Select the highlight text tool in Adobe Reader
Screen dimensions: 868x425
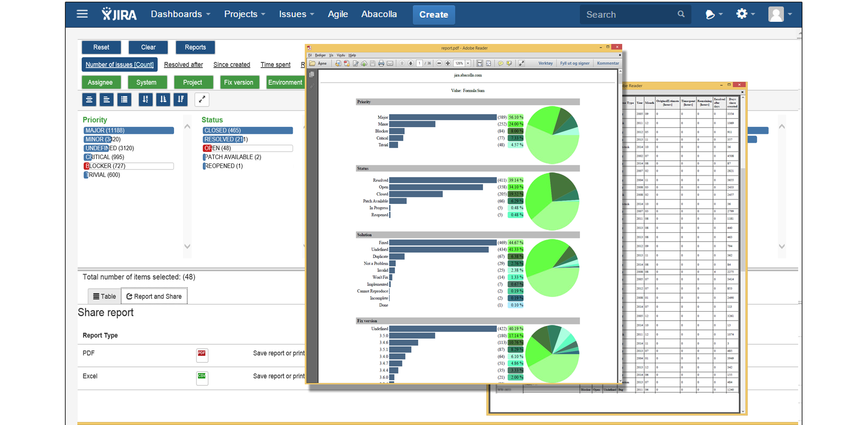click(509, 63)
